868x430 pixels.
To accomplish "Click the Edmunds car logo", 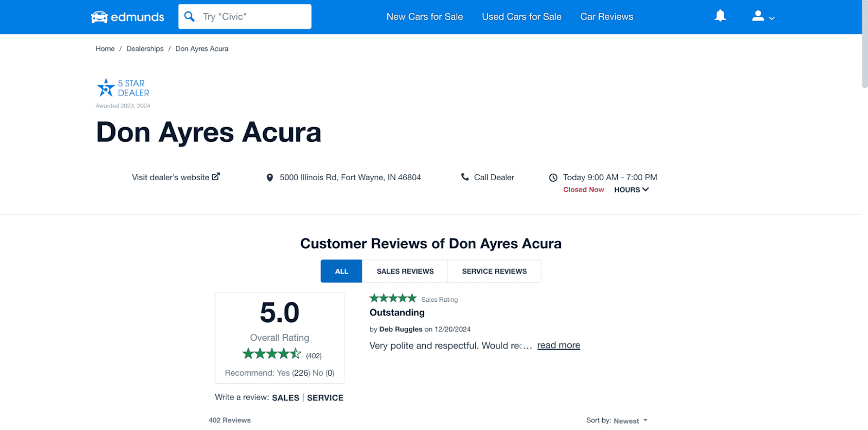I will 127,17.
